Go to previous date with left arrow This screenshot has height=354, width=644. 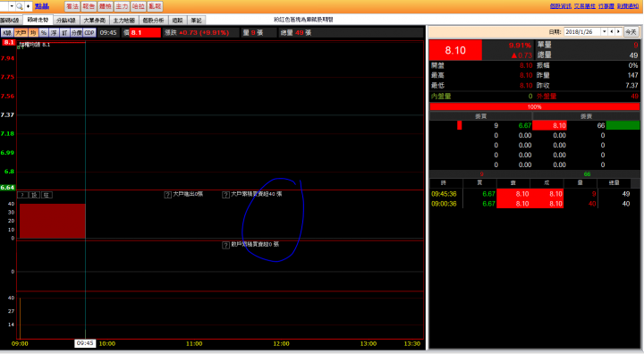612,31
